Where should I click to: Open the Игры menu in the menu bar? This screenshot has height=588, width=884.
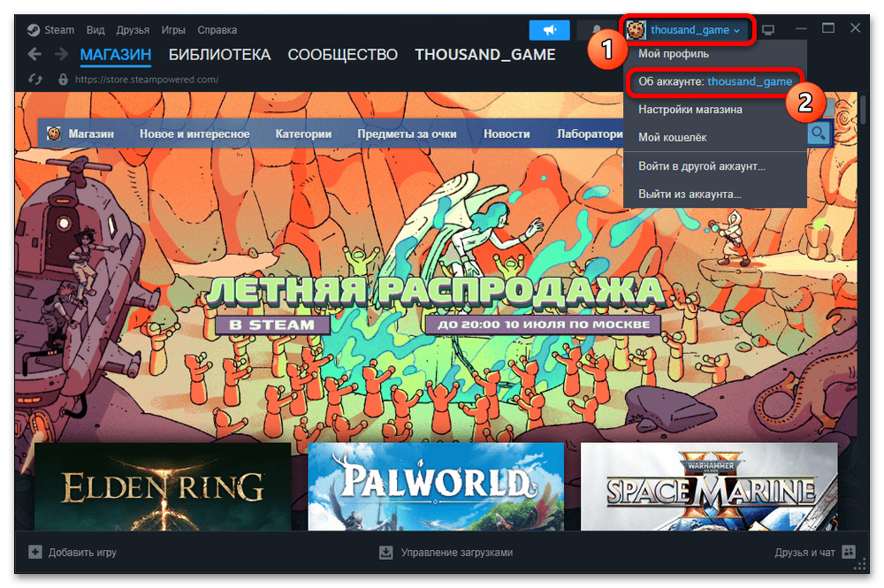coord(173,30)
